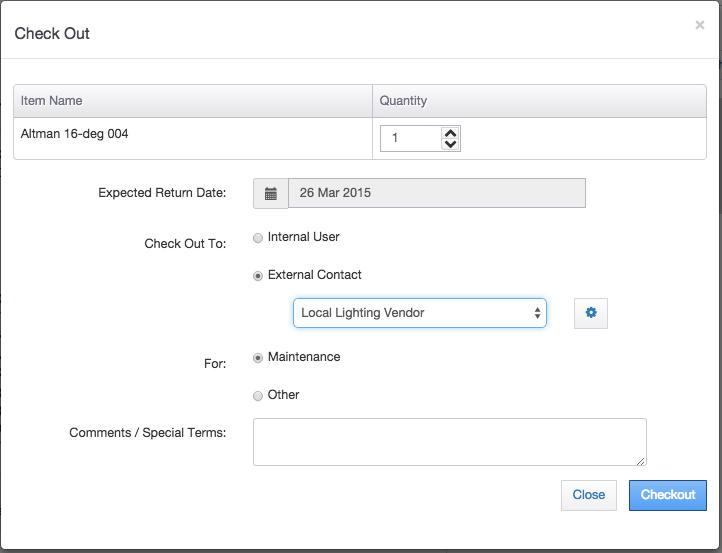Open the calendar date picker icon

point(271,193)
